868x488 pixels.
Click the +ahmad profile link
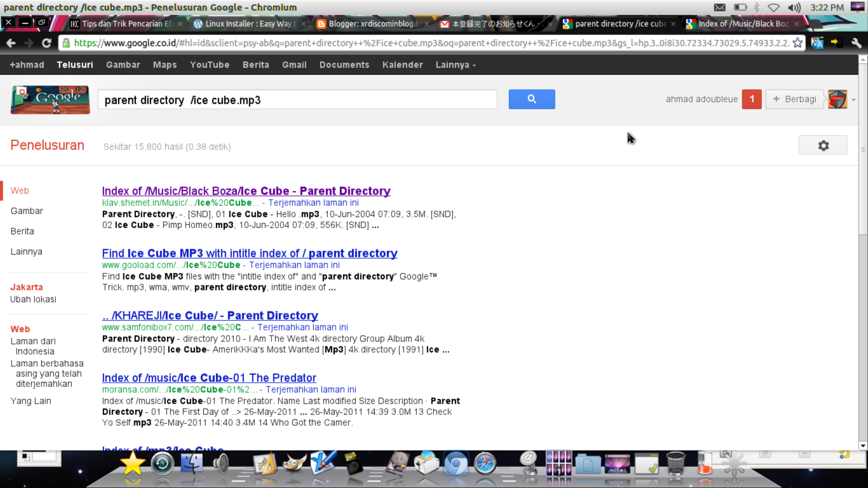click(x=27, y=65)
